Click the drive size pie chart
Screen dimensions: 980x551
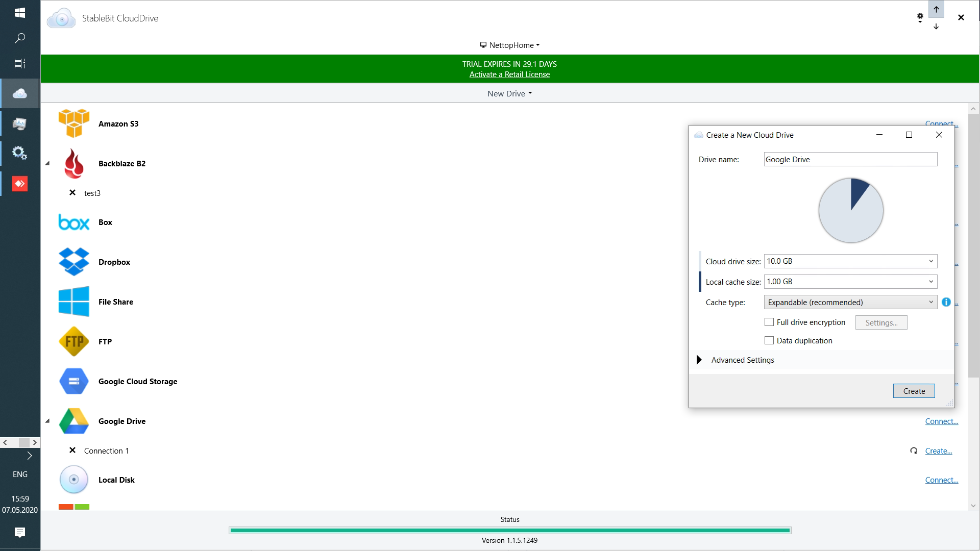pos(851,210)
